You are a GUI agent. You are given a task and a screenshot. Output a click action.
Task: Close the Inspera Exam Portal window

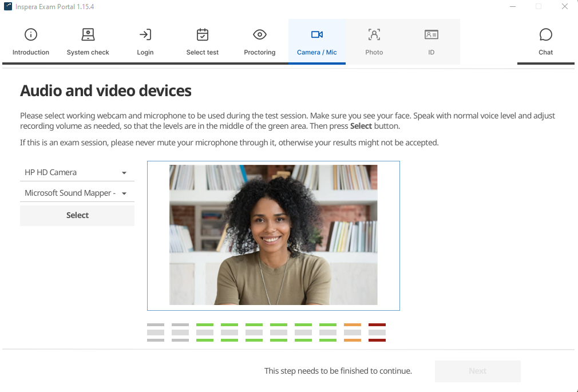[x=565, y=6]
